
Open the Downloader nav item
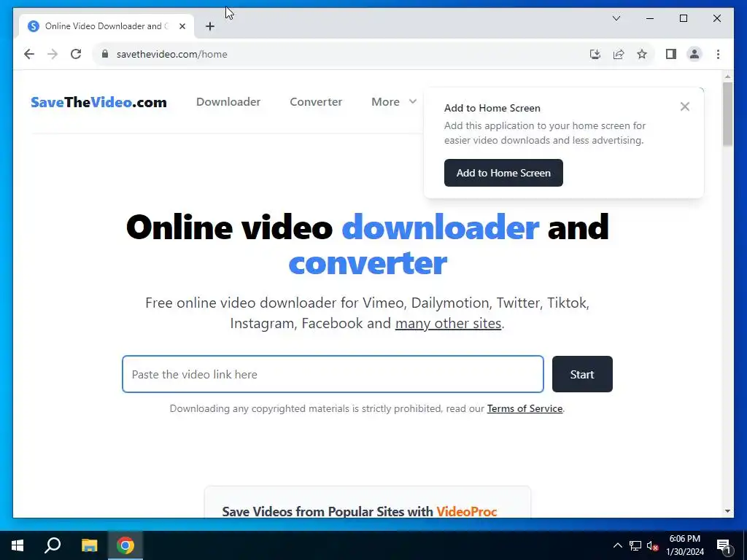[228, 102]
